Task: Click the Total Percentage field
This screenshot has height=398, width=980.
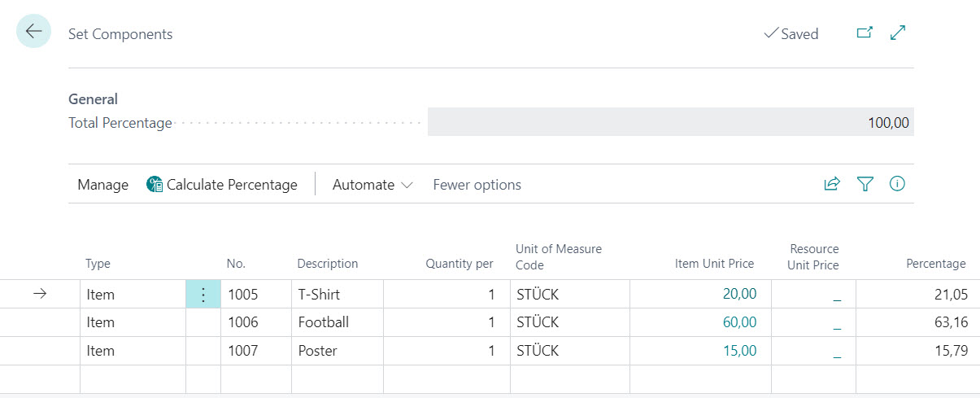Action: (670, 123)
